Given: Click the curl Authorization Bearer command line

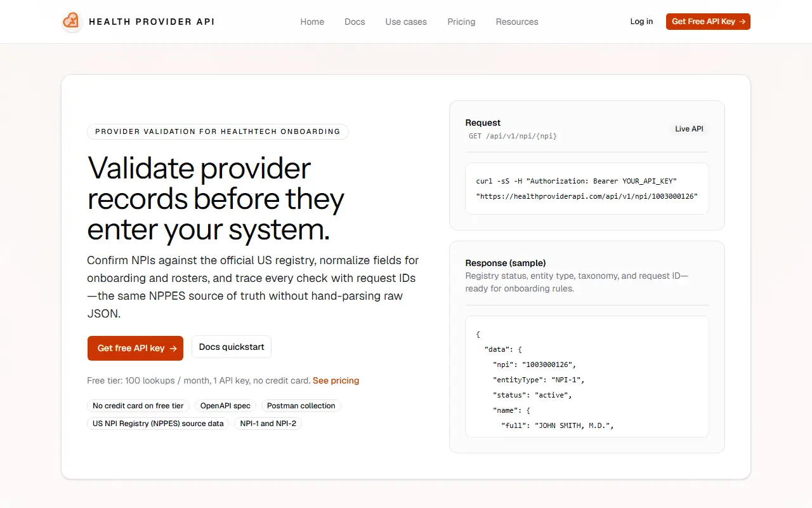Looking at the screenshot, I should pyautogui.click(x=577, y=182).
